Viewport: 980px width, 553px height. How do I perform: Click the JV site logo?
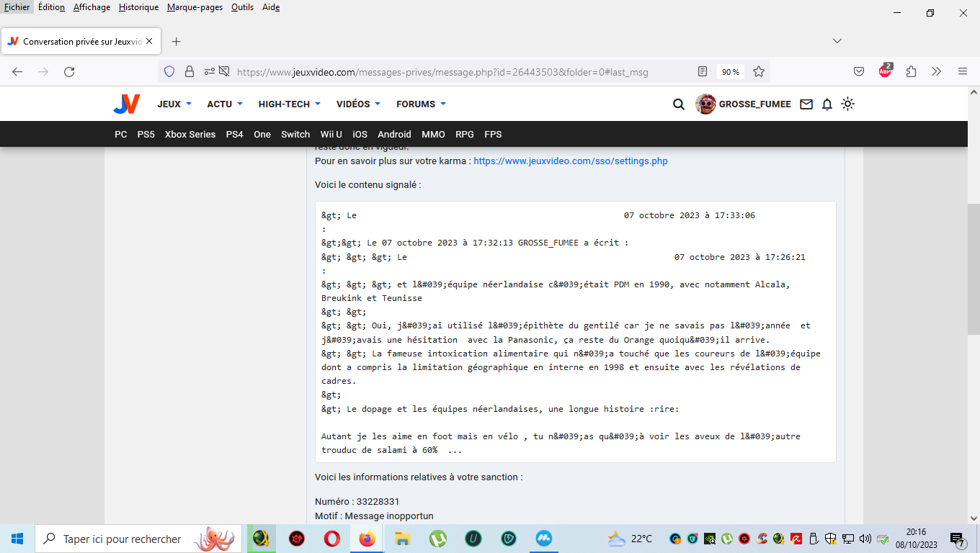(127, 104)
